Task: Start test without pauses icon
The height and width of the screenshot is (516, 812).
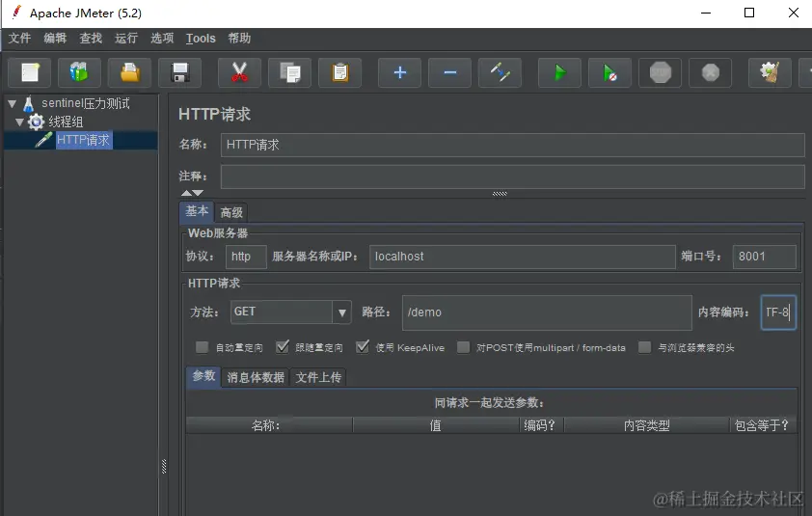Action: (x=610, y=72)
